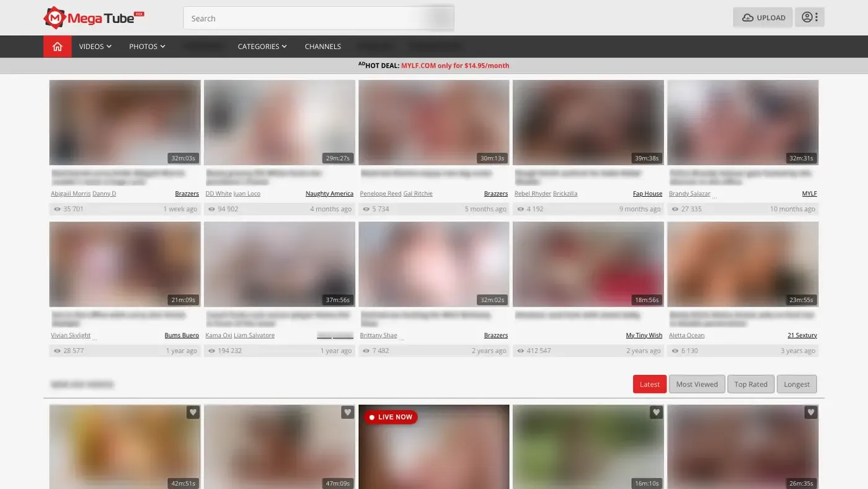Screen dimensions: 868x489
Task: Click the 21m:09s duration label
Action: (183, 300)
